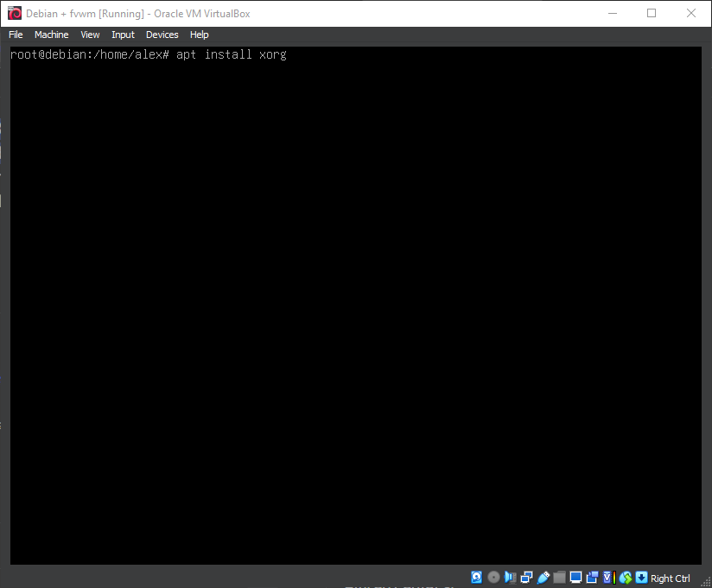Open the optical drives status icon
This screenshot has width=712, height=588.
pyautogui.click(x=493, y=577)
